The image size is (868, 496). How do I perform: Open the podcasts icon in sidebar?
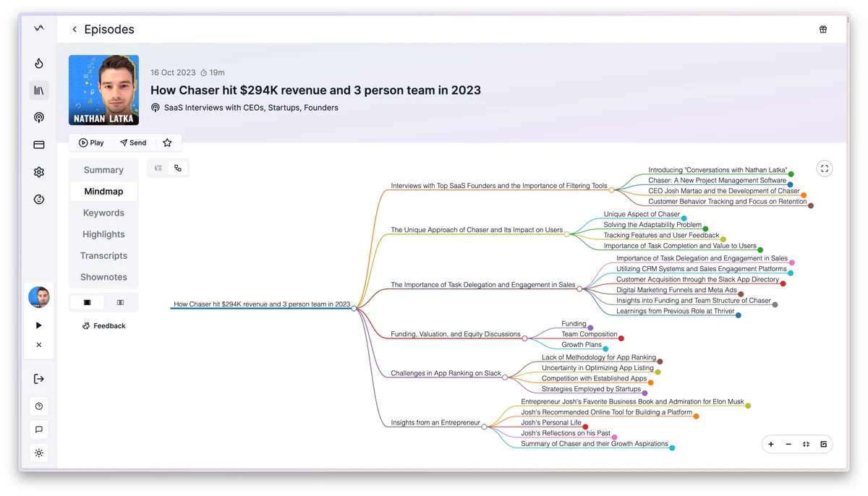(39, 117)
